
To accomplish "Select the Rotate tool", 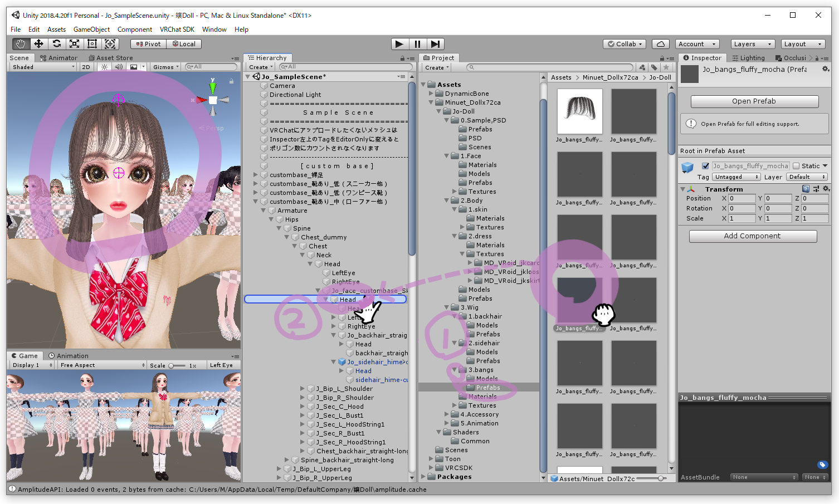I will (x=56, y=43).
